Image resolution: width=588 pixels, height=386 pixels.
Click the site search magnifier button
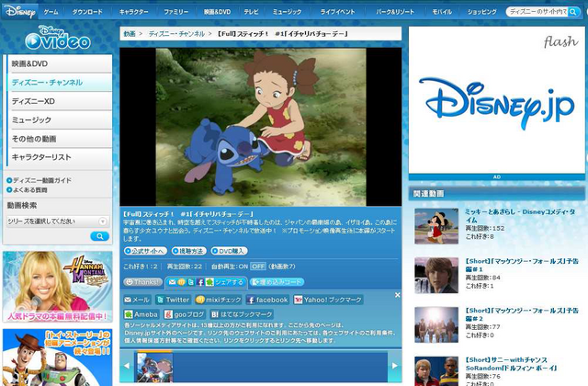point(573,12)
